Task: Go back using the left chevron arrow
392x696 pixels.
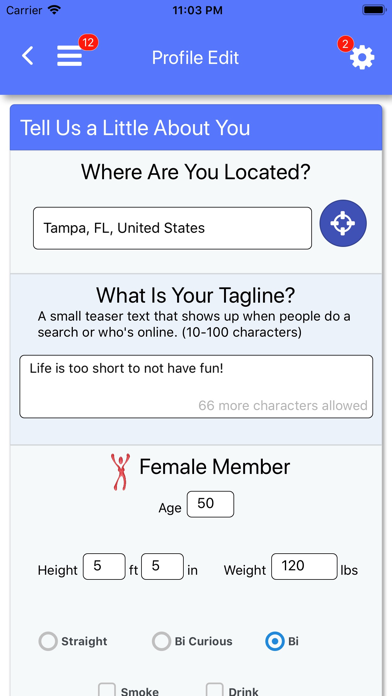Action: coord(28,57)
